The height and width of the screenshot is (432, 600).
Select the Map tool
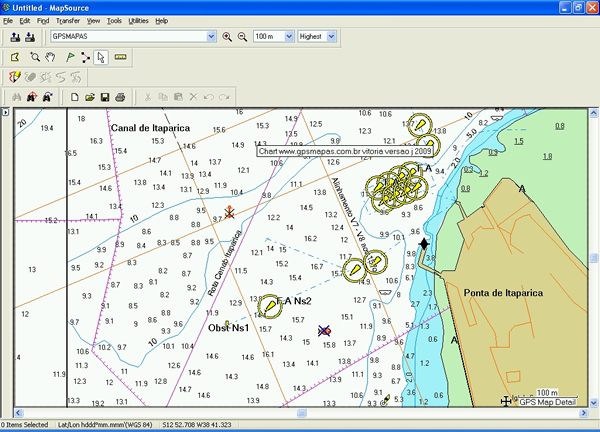15,57
